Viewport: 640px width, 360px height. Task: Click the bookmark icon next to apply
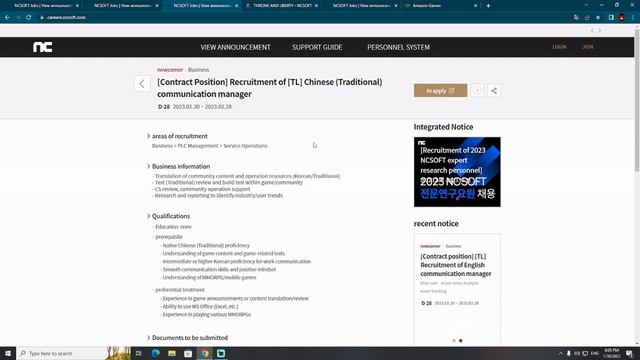[477, 91]
